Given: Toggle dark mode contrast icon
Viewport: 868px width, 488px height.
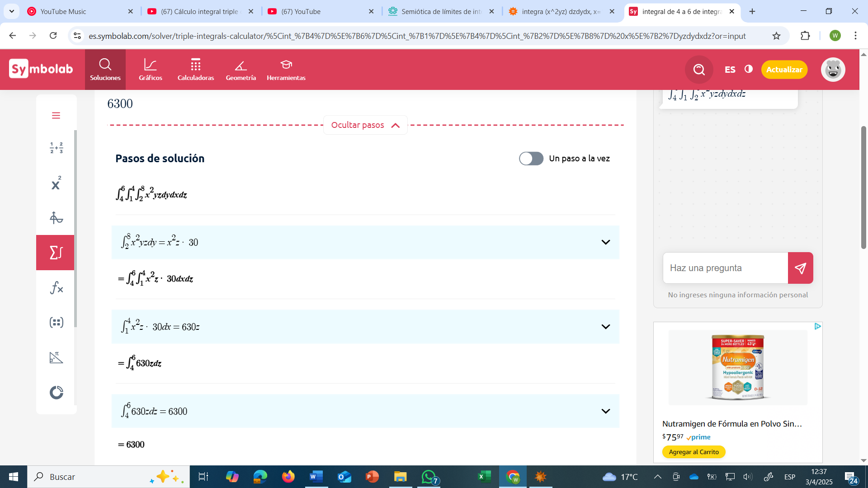Looking at the screenshot, I should (749, 69).
